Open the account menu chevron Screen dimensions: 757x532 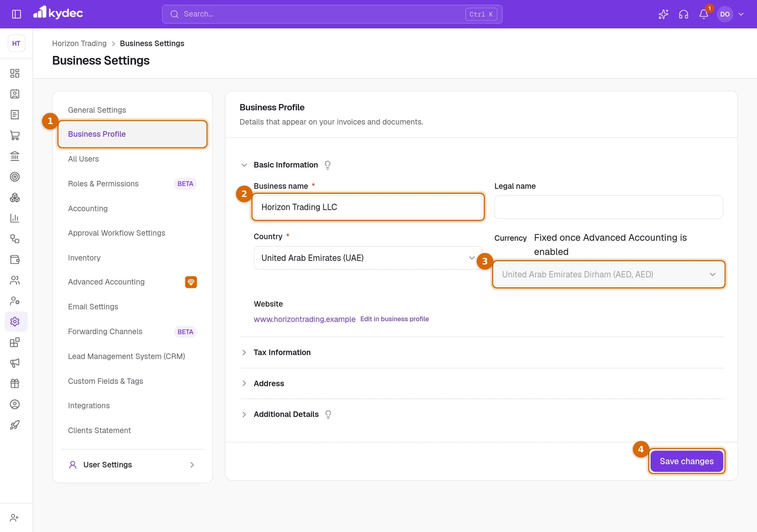[x=741, y=14]
